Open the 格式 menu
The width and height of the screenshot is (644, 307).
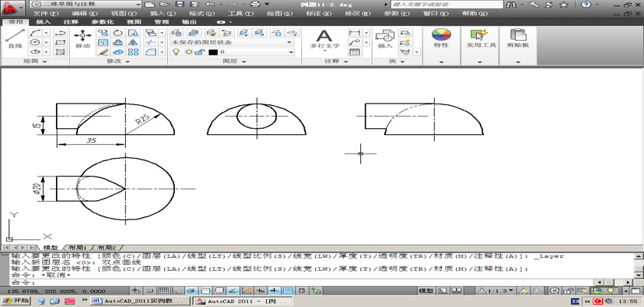click(x=200, y=14)
